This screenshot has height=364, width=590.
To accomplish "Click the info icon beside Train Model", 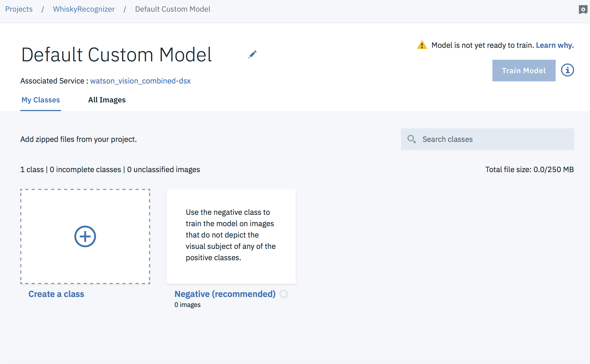I will coord(567,70).
